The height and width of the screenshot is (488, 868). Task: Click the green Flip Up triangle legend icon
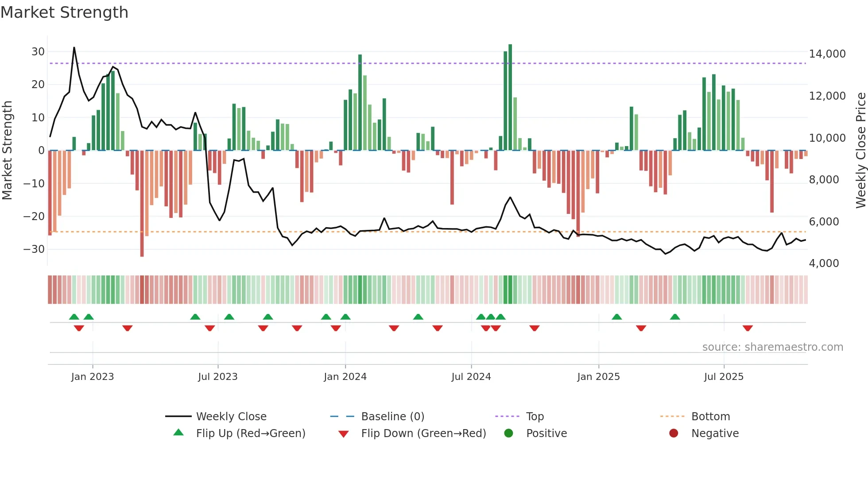178,433
